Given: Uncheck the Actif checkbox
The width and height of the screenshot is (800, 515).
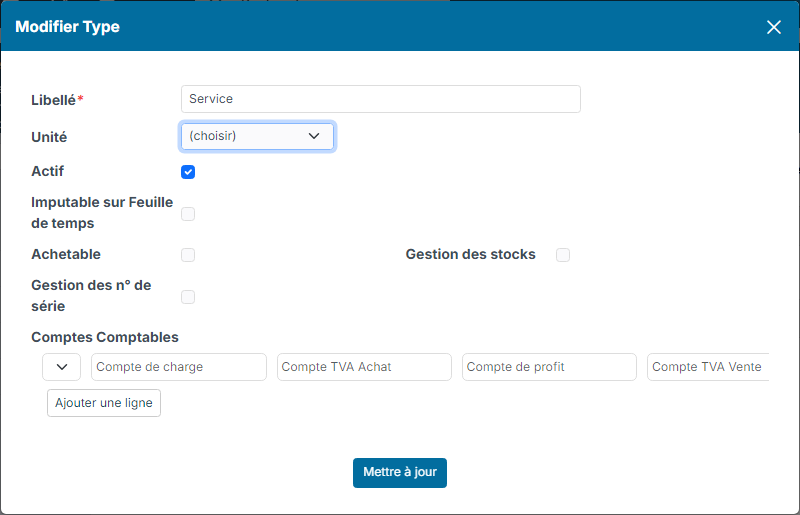Looking at the screenshot, I should [x=188, y=172].
